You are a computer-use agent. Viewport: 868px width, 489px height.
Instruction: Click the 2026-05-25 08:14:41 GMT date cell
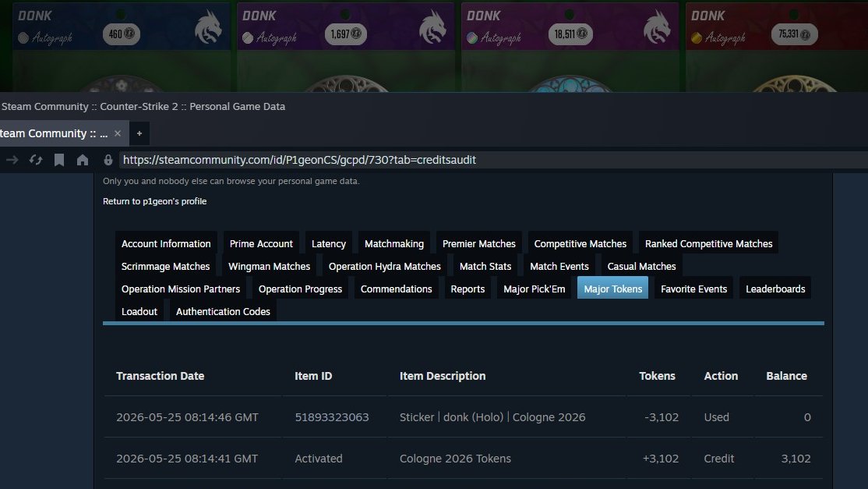point(187,459)
